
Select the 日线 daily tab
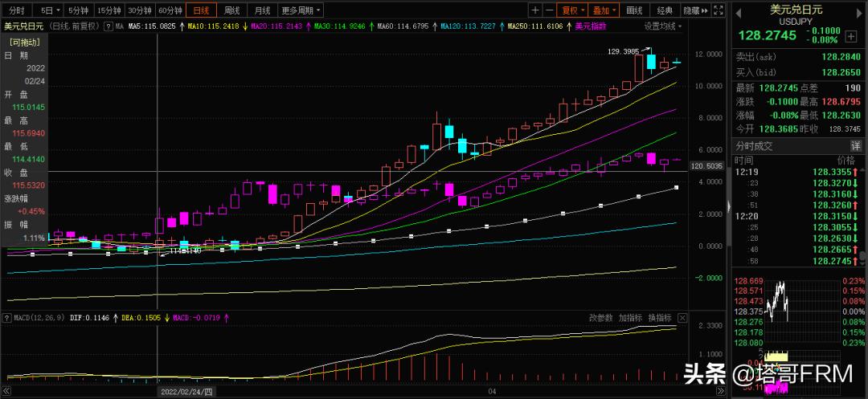point(202,10)
